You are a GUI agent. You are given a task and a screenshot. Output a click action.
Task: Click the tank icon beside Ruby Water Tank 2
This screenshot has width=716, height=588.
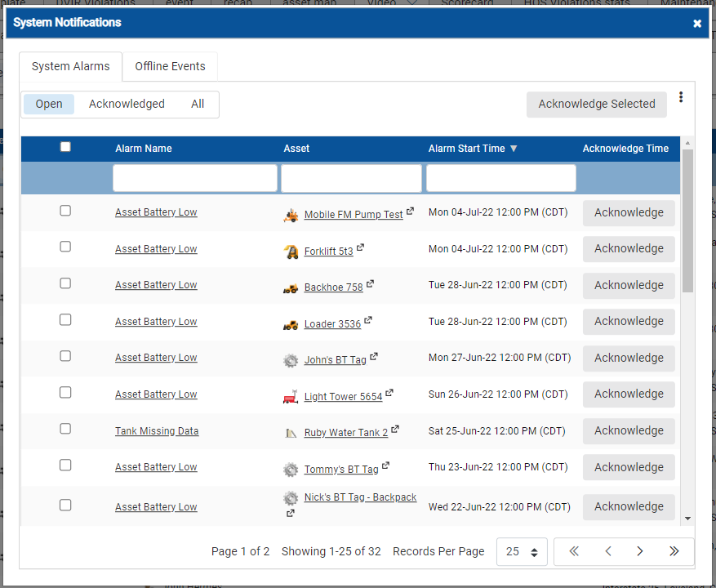coord(291,434)
